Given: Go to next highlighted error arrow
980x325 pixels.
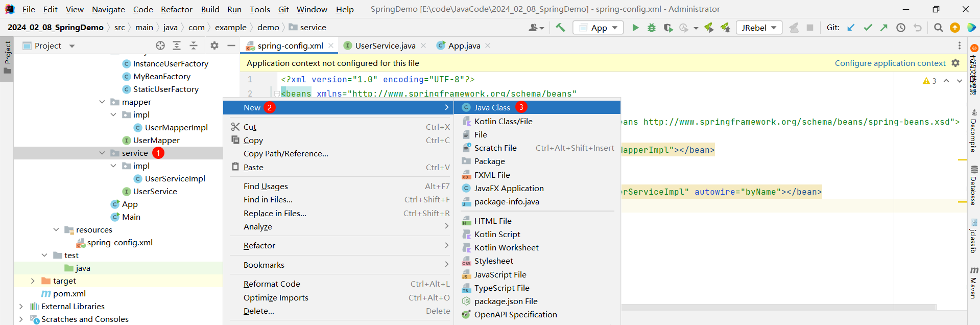Looking at the screenshot, I should click(960, 81).
